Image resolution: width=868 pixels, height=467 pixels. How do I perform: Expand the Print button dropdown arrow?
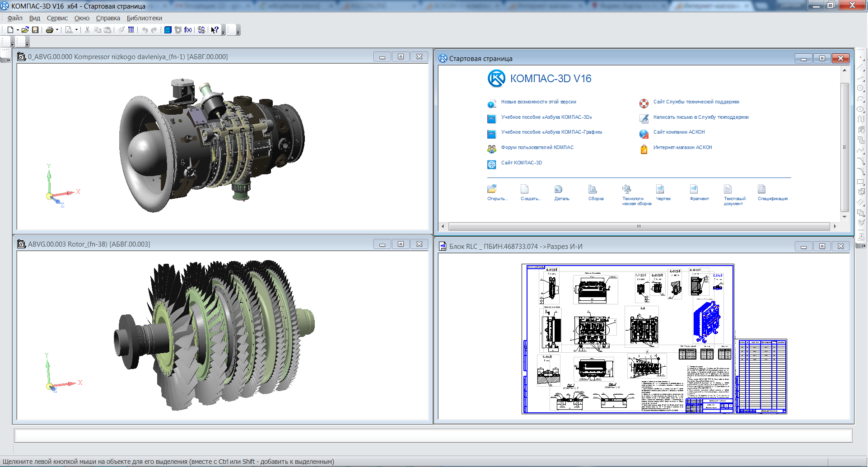(x=57, y=30)
